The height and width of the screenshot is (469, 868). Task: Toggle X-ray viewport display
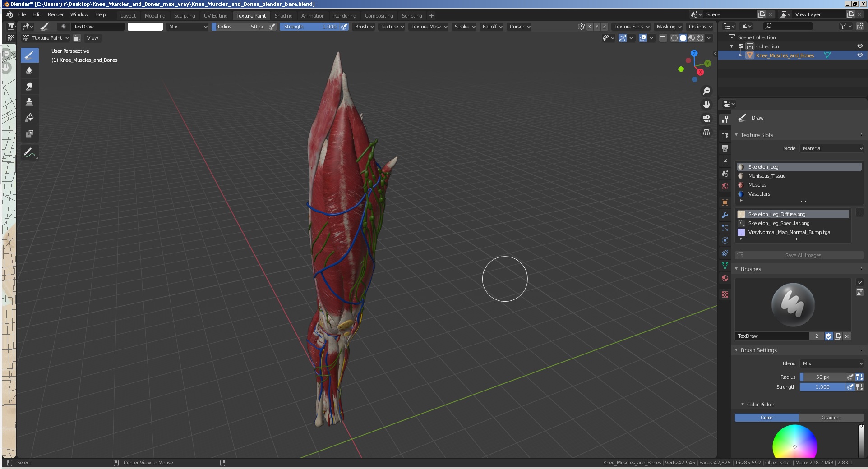pos(663,38)
